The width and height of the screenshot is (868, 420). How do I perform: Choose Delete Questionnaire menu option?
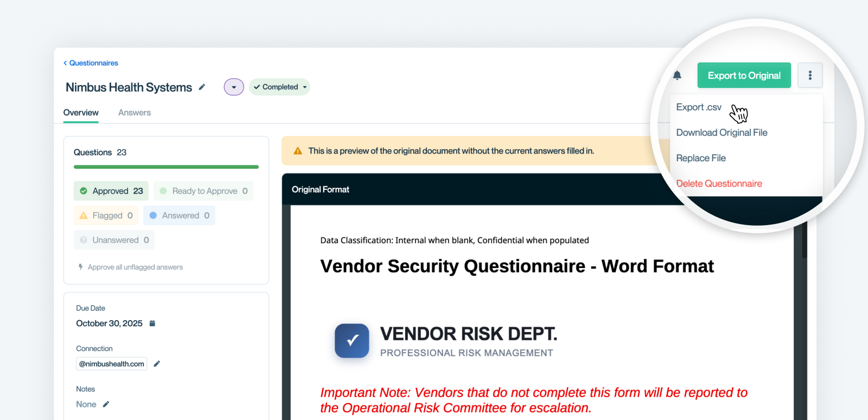click(719, 183)
